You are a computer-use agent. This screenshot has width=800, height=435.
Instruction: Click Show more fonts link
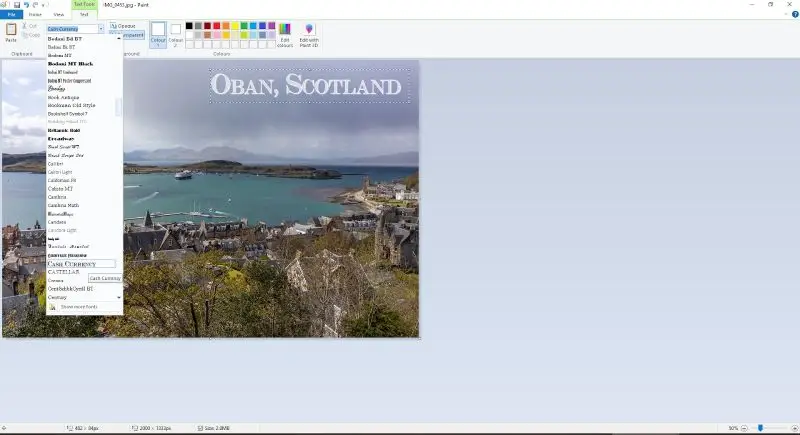79,307
